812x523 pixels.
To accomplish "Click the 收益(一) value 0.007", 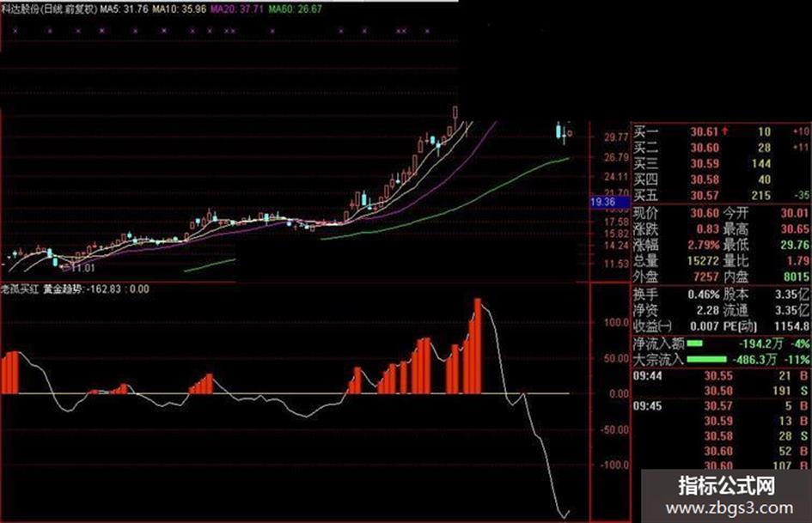I will click(x=705, y=326).
